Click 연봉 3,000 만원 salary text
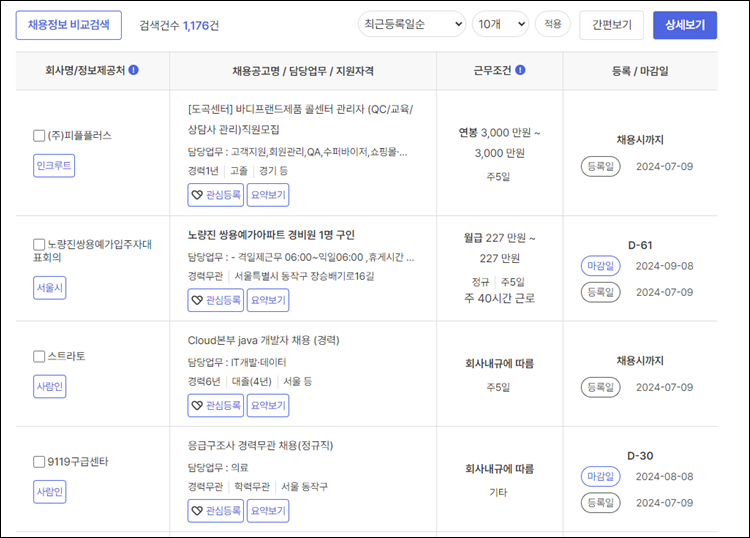The width and height of the screenshot is (750, 538). click(x=499, y=143)
